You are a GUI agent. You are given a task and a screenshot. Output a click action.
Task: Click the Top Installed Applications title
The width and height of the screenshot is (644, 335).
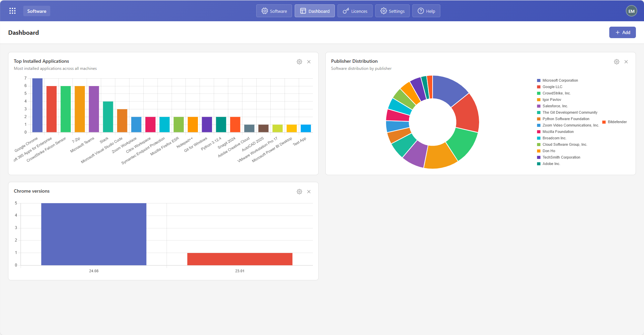point(41,61)
